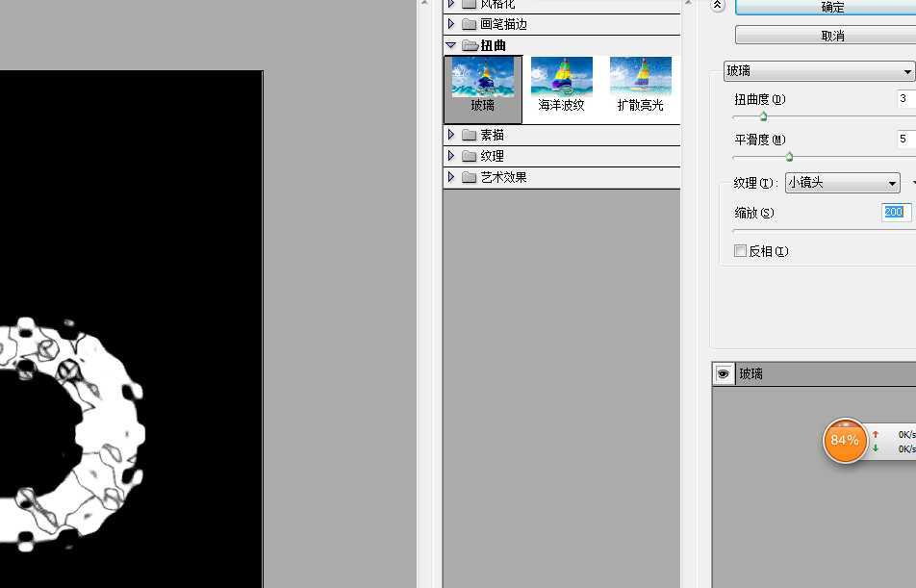This screenshot has width=916, height=588.
Task: Click the 扭曲度 slider handle
Action: point(763,116)
